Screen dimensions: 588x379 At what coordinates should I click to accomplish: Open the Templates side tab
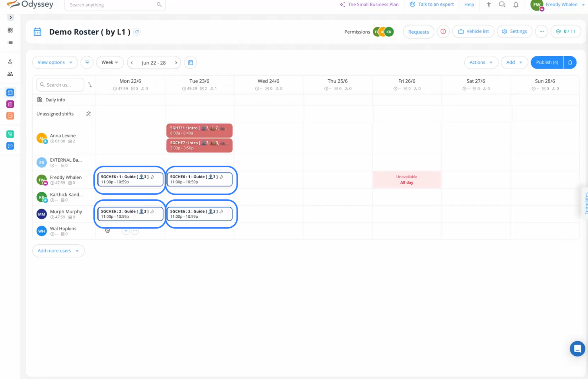click(586, 203)
